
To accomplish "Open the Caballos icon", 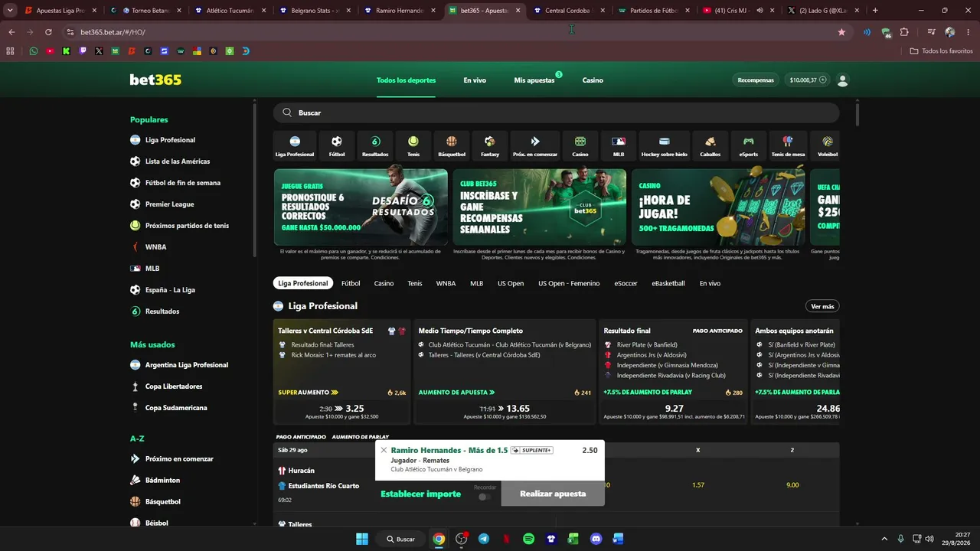I will click(x=710, y=145).
